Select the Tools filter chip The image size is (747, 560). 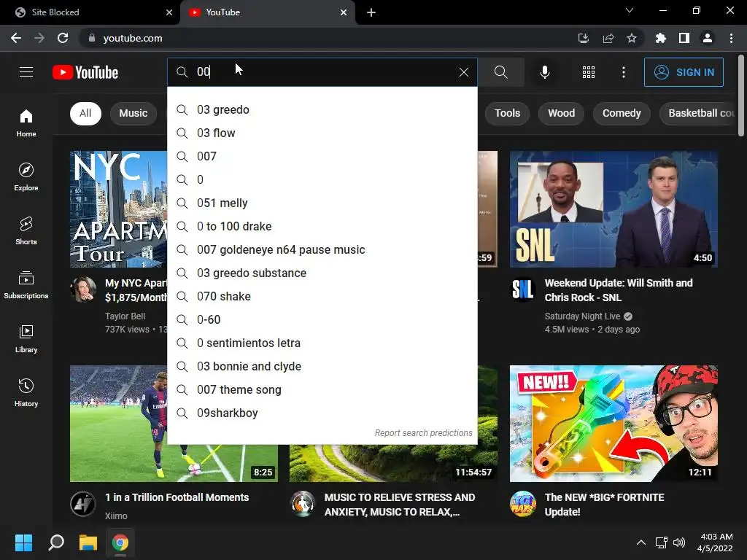[x=507, y=113]
